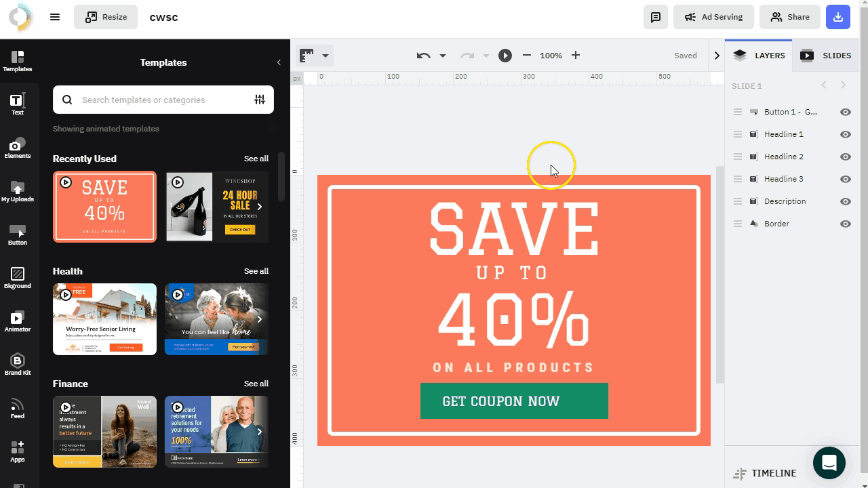The width and height of the screenshot is (868, 488).
Task: Open My Uploads in sidebar
Action: click(18, 190)
